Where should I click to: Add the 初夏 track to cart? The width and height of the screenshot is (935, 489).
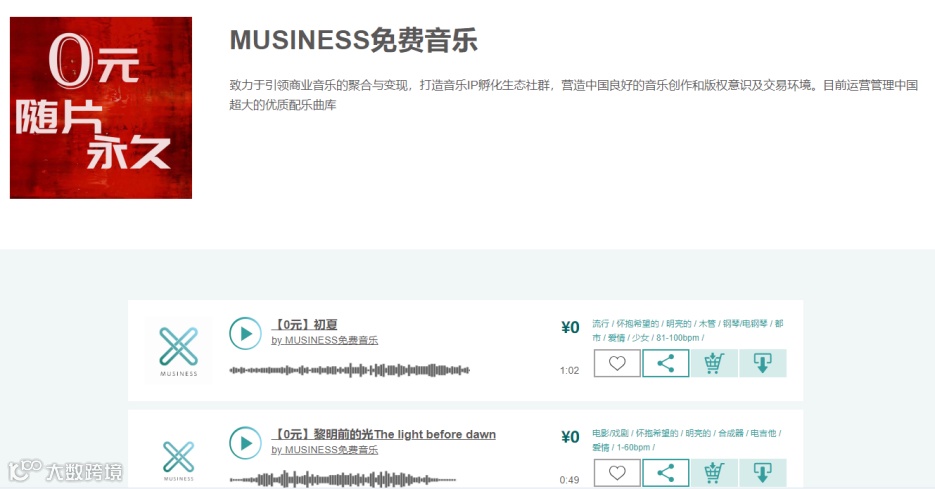pos(714,363)
